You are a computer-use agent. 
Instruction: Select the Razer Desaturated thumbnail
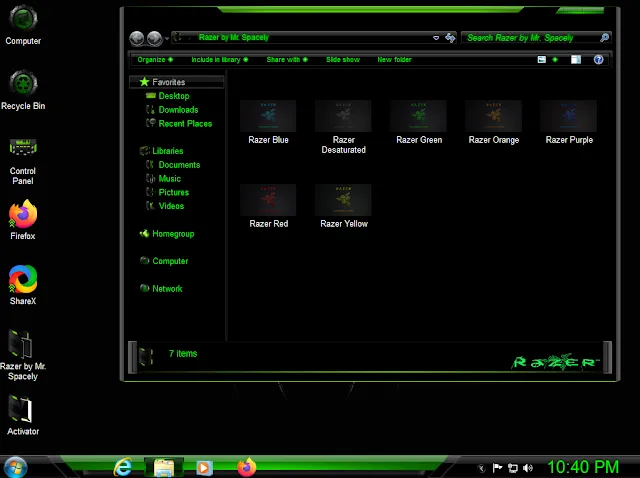point(343,127)
